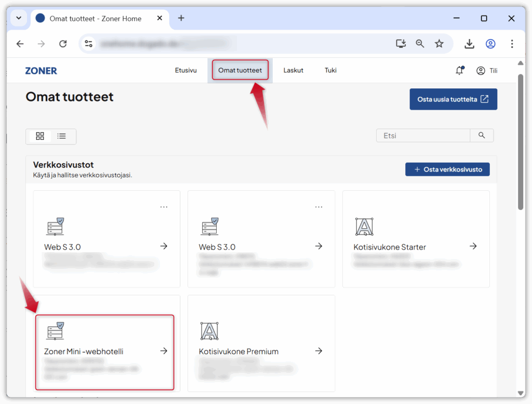Open Kotisivukone Starter via its arrow
532x404 pixels.
coord(473,246)
